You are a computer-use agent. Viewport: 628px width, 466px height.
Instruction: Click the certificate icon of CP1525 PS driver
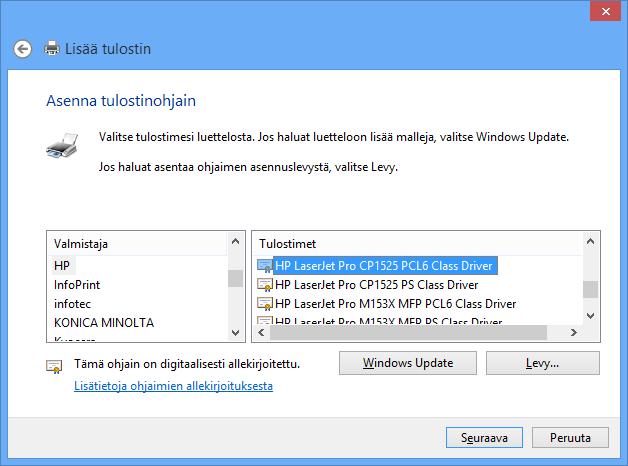(x=264, y=285)
